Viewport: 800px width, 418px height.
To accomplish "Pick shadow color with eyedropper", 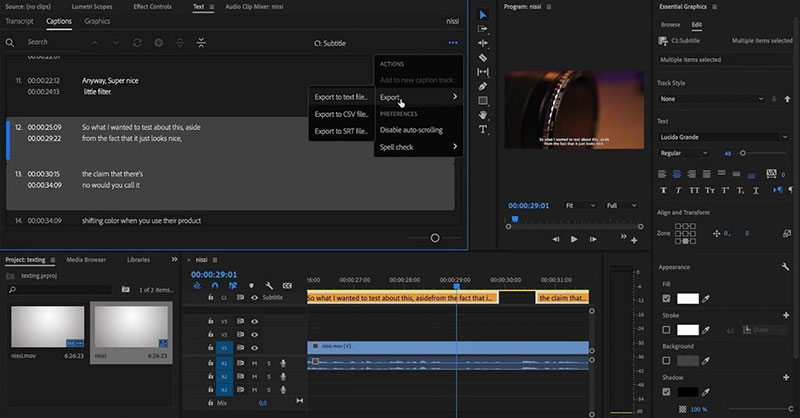I will click(x=706, y=392).
